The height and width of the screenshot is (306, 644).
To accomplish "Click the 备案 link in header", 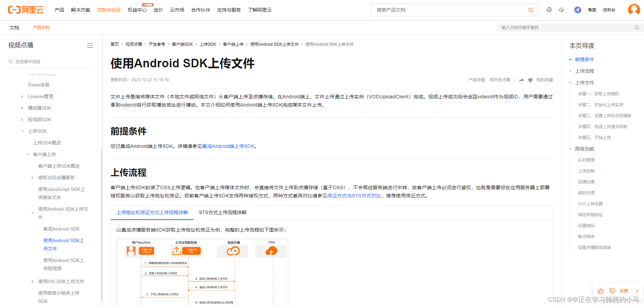I will 592,10.
